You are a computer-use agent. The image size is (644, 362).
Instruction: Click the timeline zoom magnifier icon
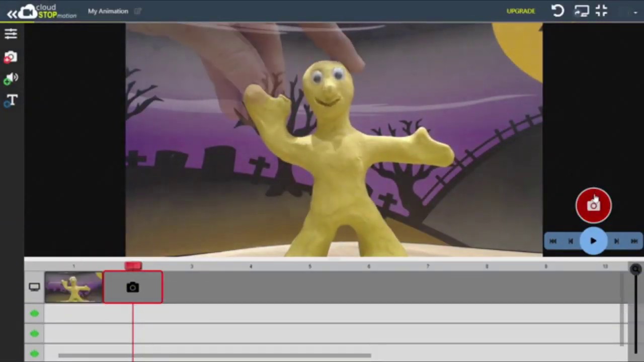click(635, 269)
